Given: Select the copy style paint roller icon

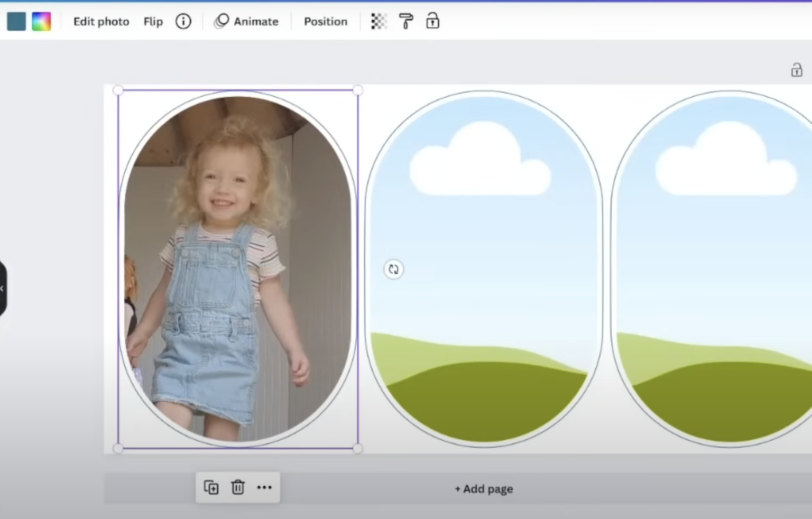Looking at the screenshot, I should (x=406, y=21).
